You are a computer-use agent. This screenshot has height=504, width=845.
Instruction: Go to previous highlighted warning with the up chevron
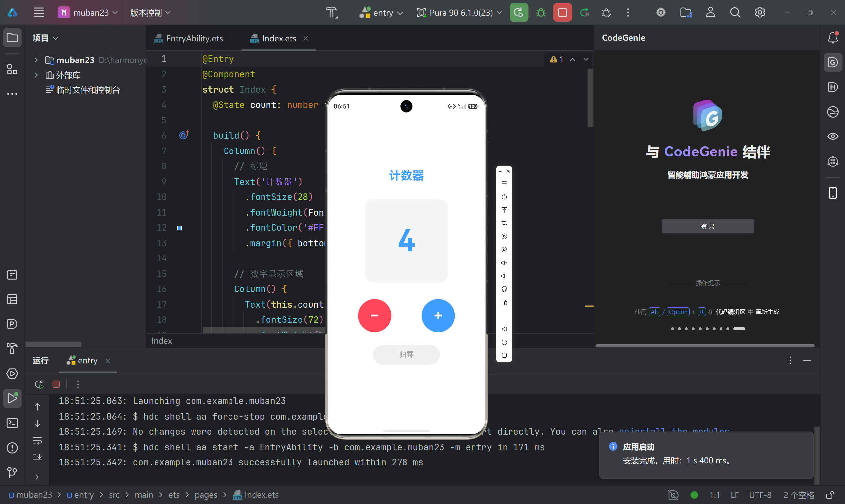point(573,59)
